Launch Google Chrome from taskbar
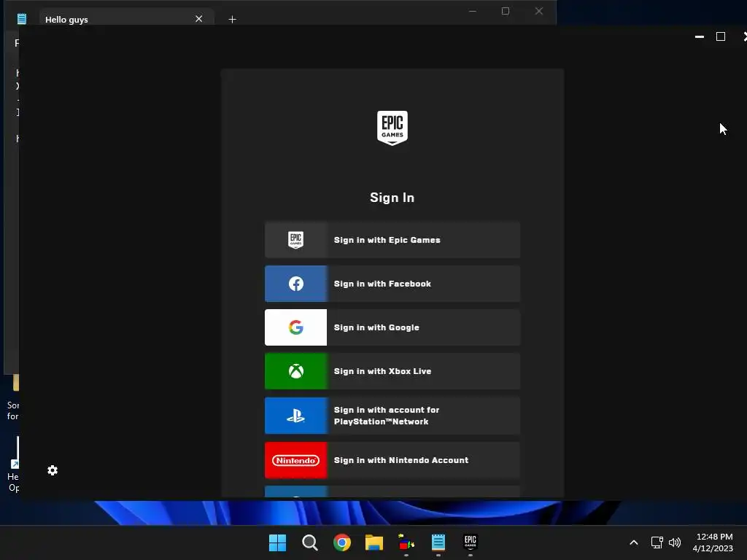747x560 pixels. [341, 542]
